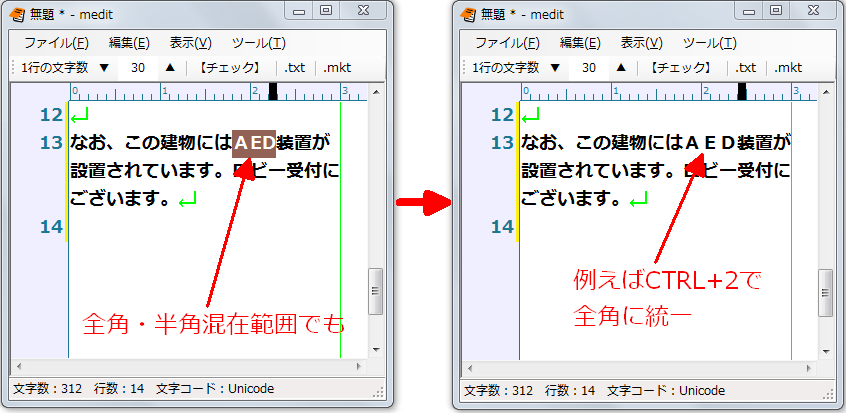Click .txt toolbar button in left window
The width and height of the screenshot is (846, 413).
coord(295,68)
